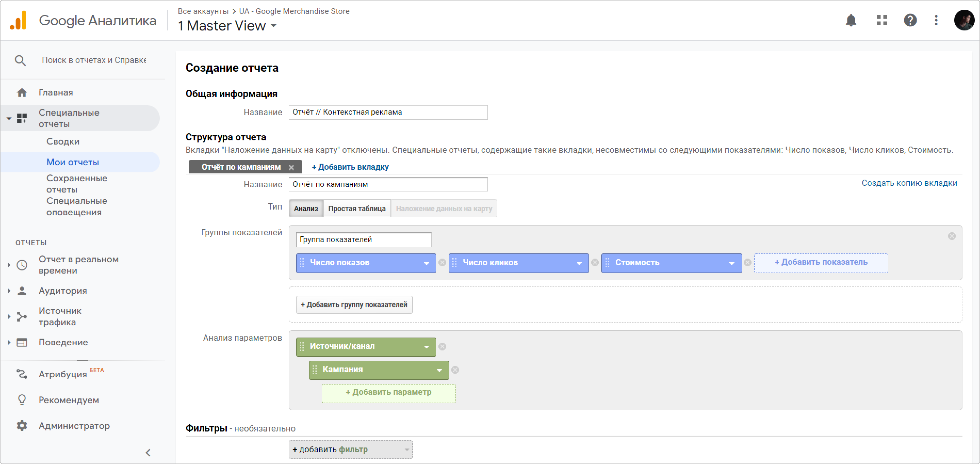Collapse the sidebar with arrow icon
This screenshot has height=464, width=980.
pyautogui.click(x=148, y=453)
